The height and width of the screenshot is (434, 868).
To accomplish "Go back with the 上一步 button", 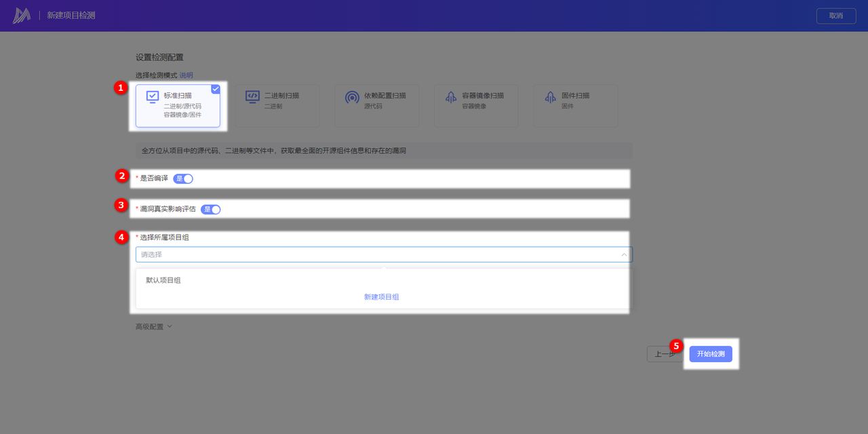I will (663, 354).
